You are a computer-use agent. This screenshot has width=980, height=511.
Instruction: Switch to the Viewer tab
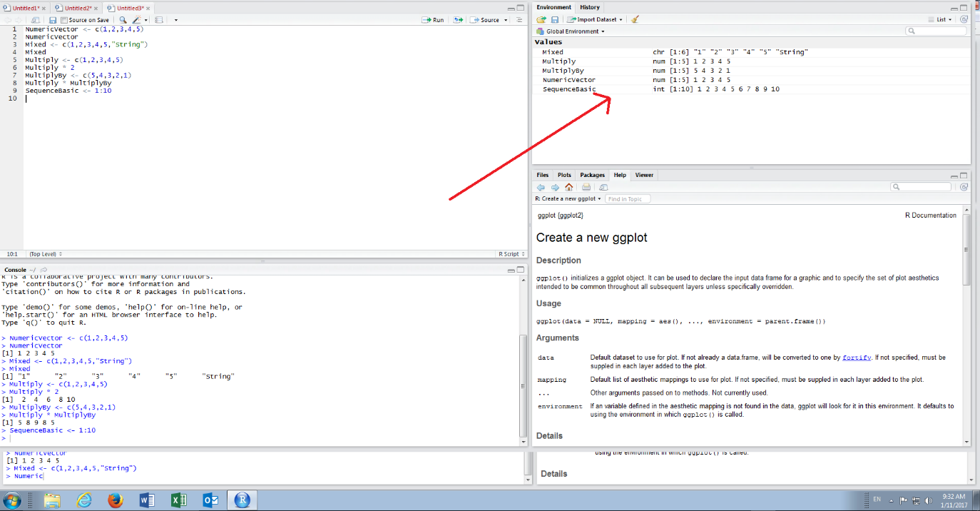(x=644, y=175)
